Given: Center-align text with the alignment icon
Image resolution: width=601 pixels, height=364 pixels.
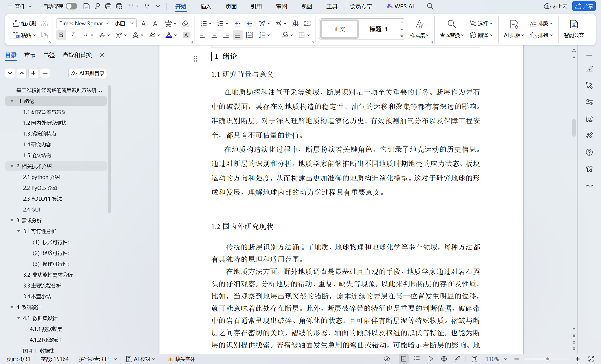Looking at the screenshot, I should point(214,35).
